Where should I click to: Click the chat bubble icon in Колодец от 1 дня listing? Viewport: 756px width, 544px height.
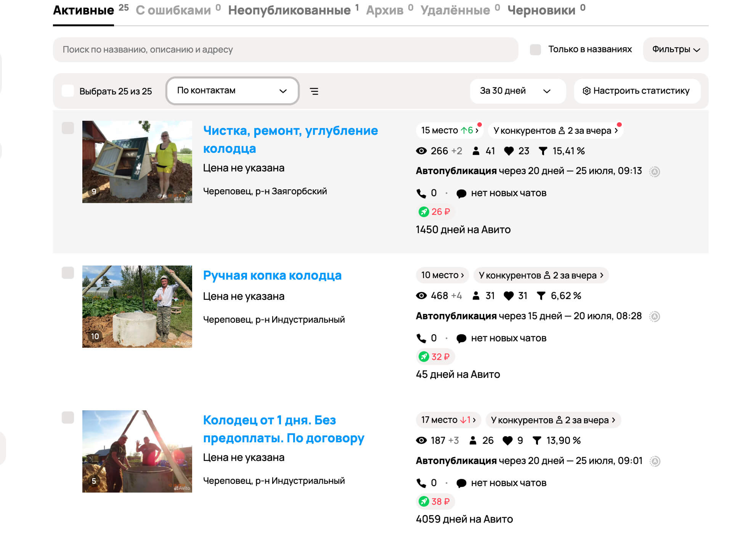point(461,483)
